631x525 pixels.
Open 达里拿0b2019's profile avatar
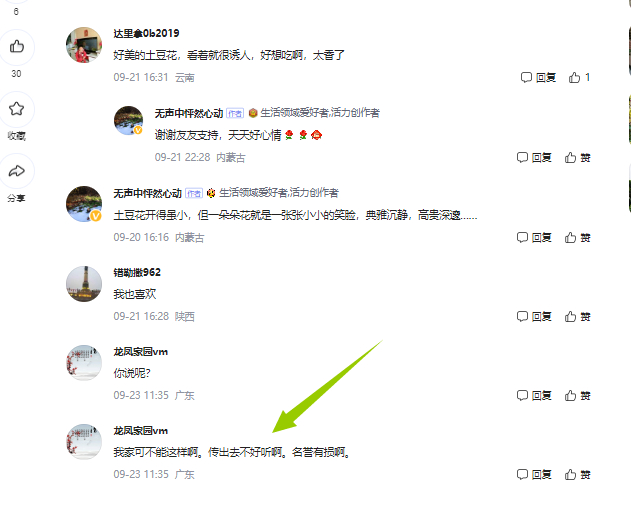[84, 45]
